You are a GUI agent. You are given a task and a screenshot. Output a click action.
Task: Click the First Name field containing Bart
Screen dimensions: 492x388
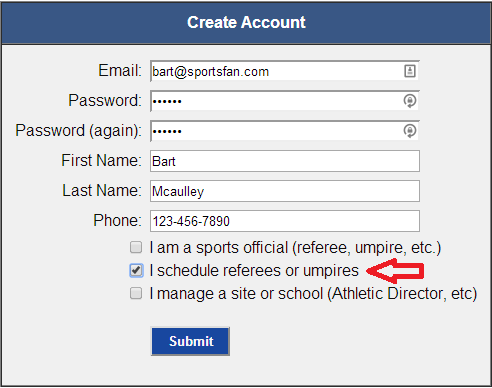(285, 161)
